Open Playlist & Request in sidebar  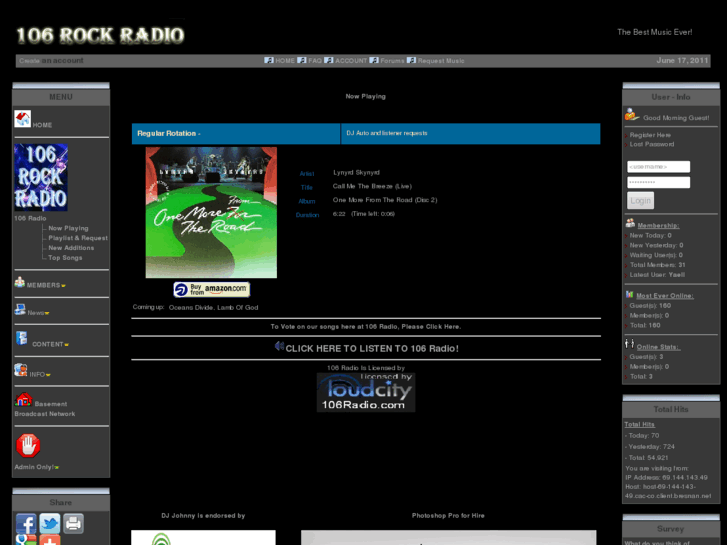point(78,238)
